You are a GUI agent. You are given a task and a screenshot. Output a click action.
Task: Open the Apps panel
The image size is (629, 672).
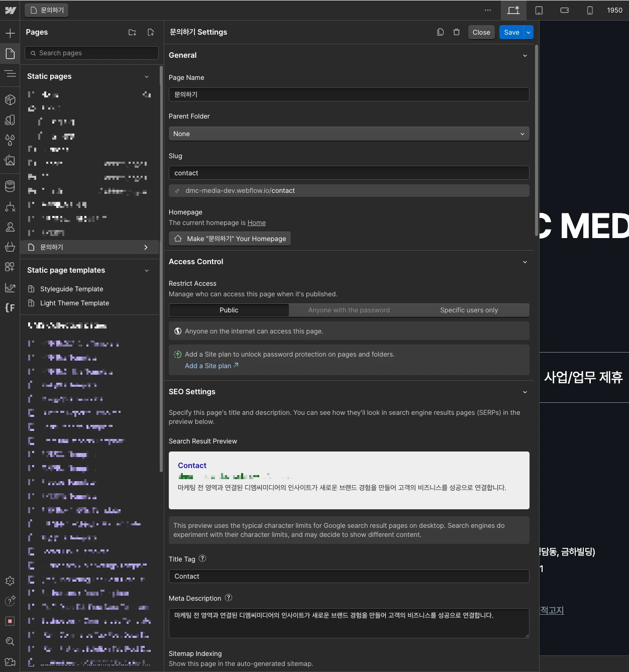pos(10,267)
